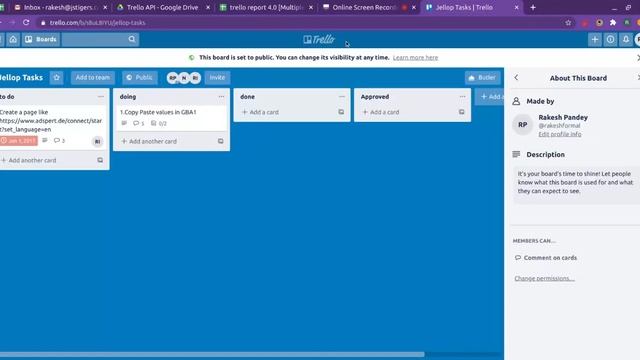Click Add another list button
The image size is (640, 360).
point(490,97)
